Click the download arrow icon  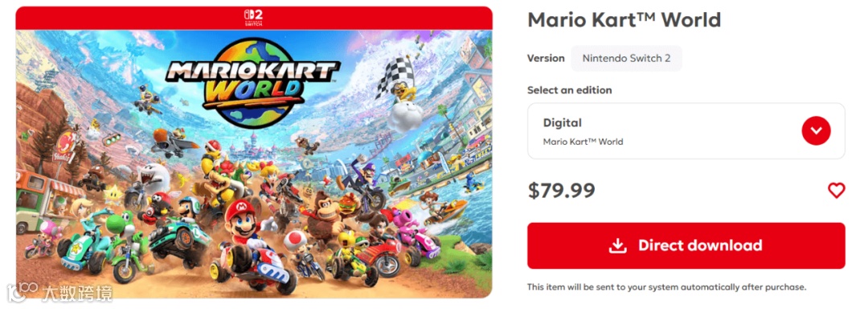[x=617, y=245]
